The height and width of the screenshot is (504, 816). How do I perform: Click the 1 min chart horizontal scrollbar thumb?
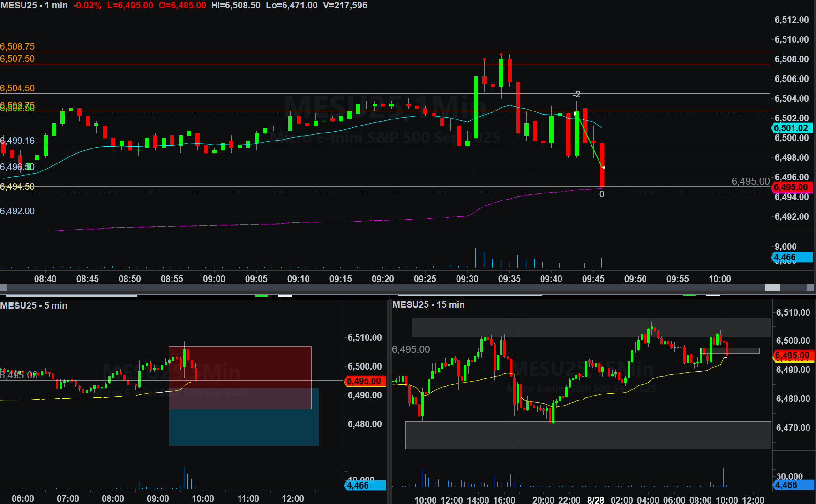772,288
